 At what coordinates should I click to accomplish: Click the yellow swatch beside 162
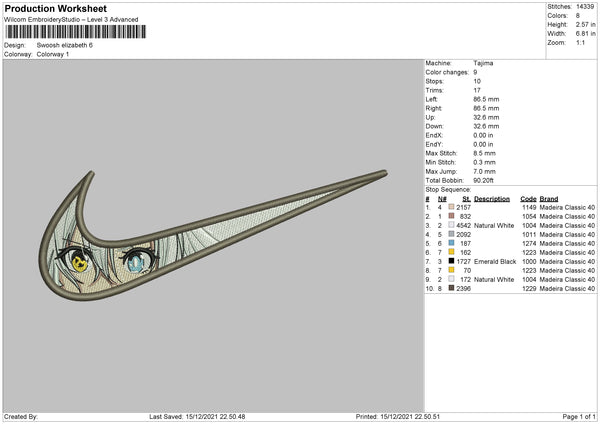point(452,252)
